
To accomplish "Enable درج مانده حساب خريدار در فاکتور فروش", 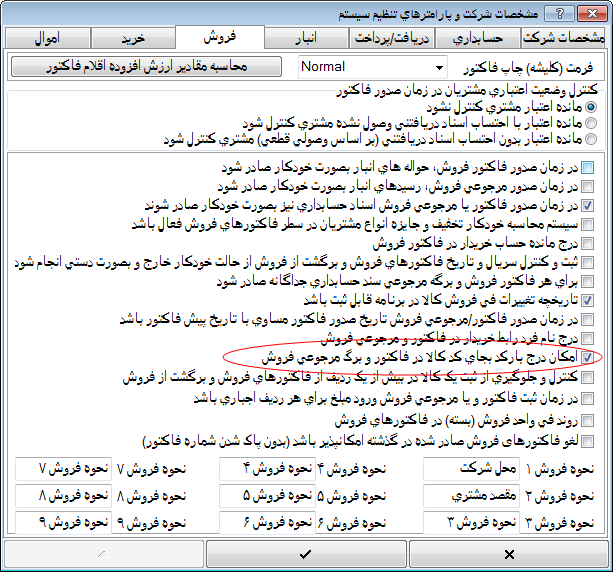I will pyautogui.click(x=587, y=243).
